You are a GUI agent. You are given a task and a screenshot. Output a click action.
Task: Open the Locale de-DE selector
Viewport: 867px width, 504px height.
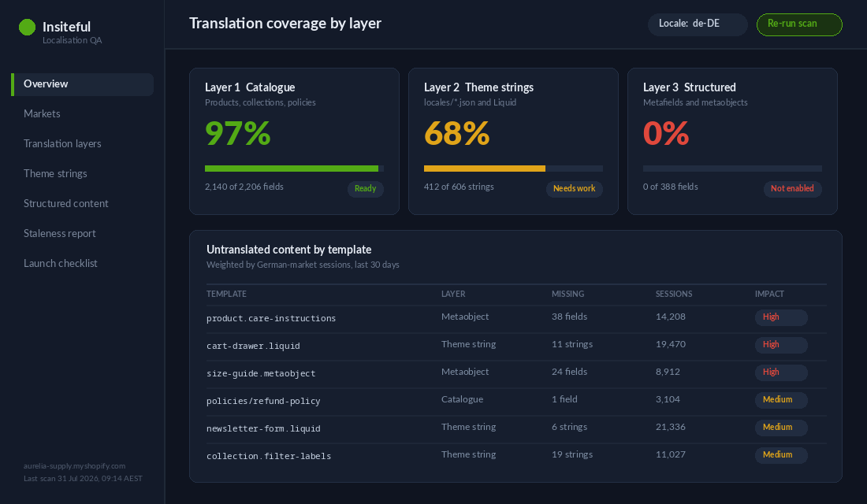coord(698,24)
